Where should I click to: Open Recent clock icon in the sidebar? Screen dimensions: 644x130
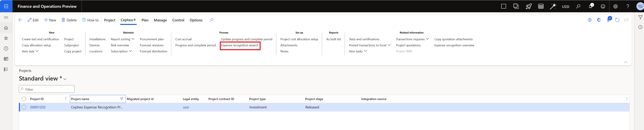point(6,48)
